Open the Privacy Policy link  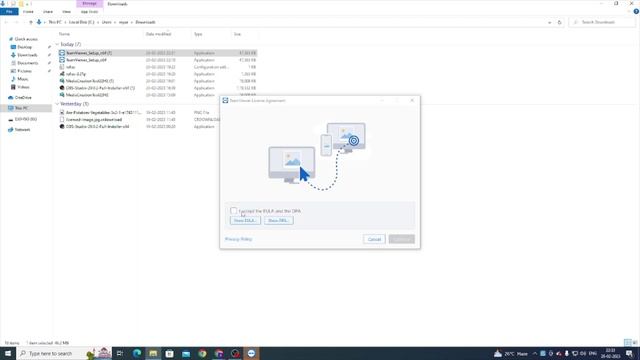(x=238, y=239)
